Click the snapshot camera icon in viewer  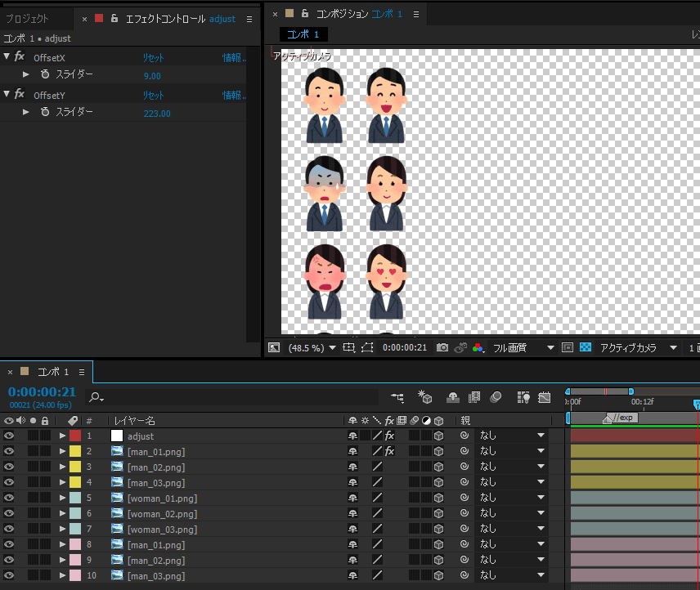(442, 347)
